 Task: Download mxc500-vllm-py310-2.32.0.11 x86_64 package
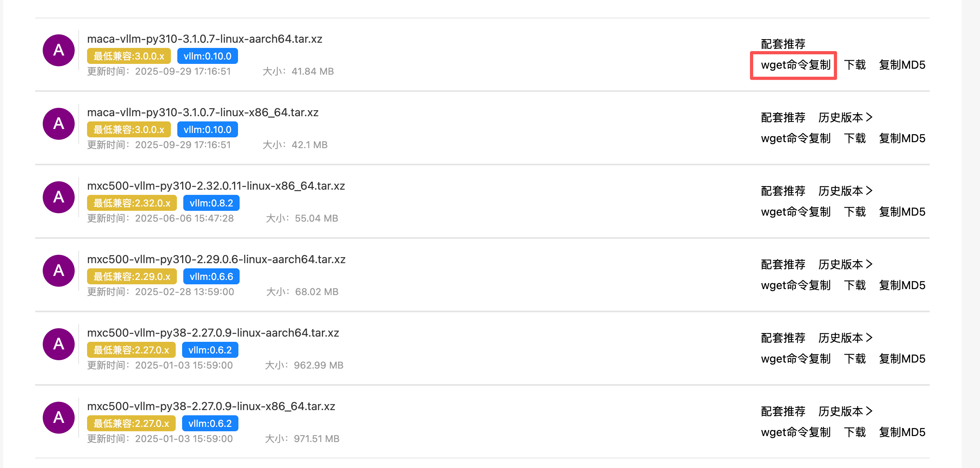[855, 212]
